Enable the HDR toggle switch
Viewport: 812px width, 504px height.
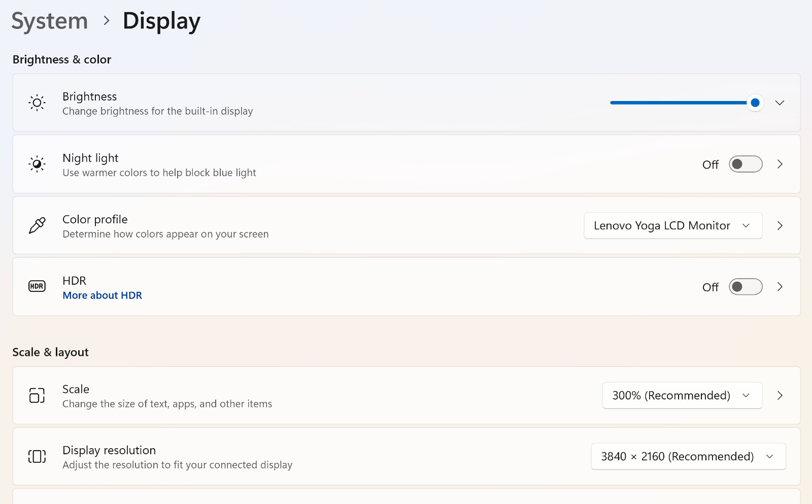[746, 287]
